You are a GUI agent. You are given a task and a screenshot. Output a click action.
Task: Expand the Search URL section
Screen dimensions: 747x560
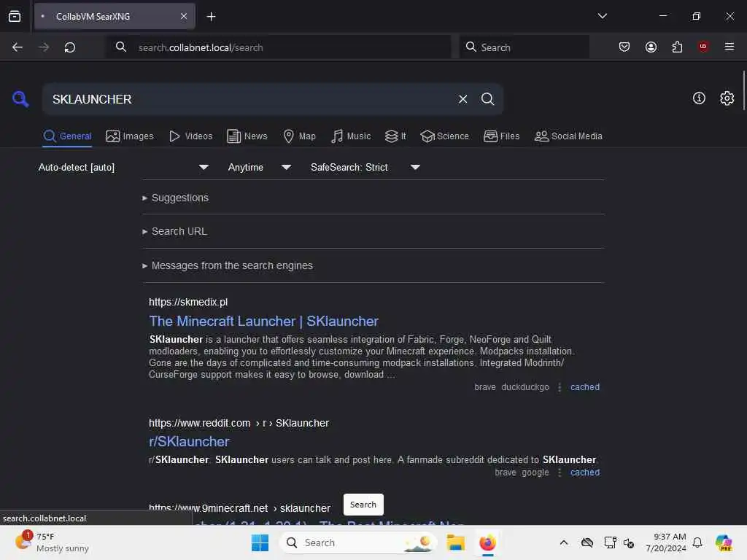pos(174,231)
